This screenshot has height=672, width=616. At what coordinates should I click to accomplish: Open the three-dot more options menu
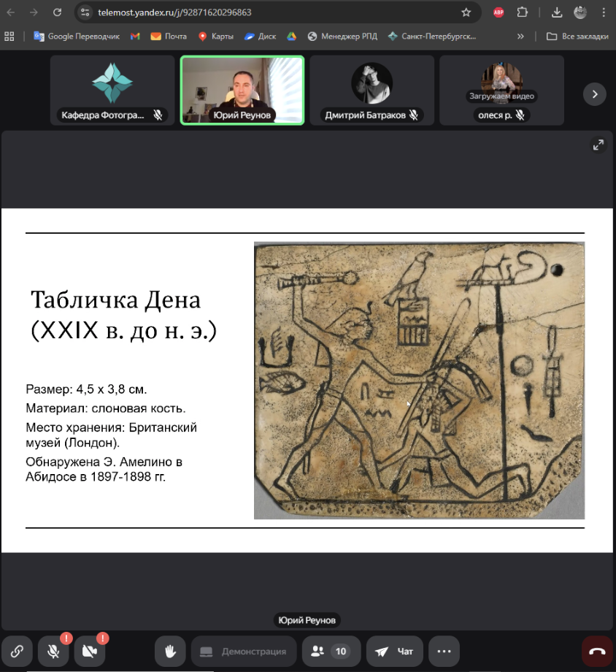[444, 651]
